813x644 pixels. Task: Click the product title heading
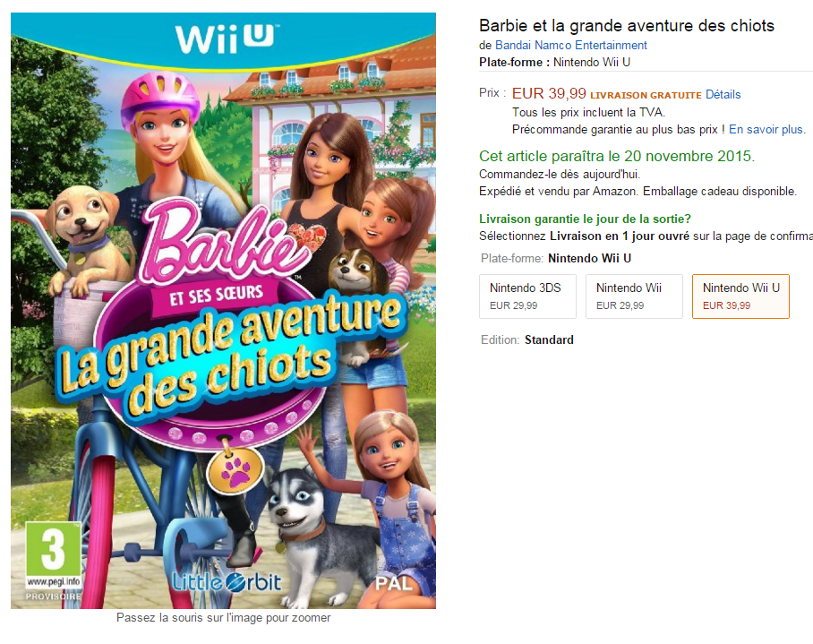[x=627, y=25]
